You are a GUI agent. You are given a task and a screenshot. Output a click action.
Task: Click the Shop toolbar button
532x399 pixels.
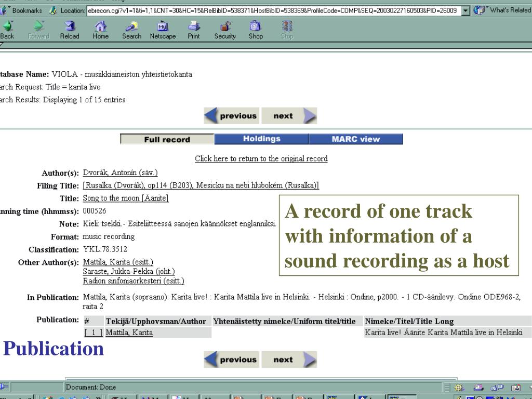click(x=256, y=30)
